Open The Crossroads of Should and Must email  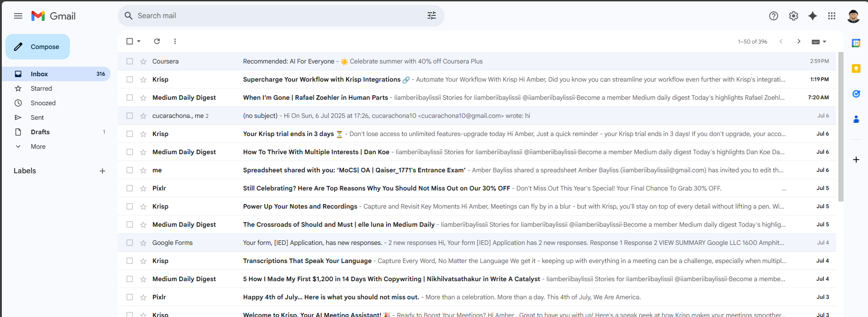pos(477,224)
